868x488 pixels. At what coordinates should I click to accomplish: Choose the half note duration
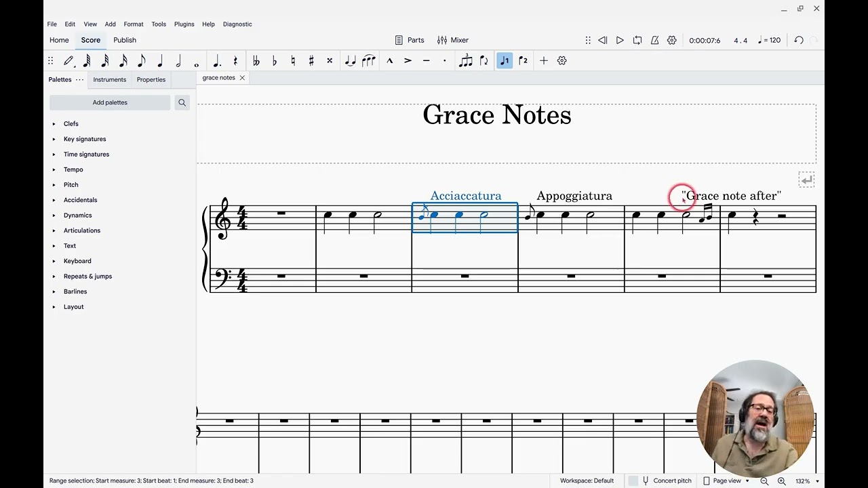click(x=178, y=61)
